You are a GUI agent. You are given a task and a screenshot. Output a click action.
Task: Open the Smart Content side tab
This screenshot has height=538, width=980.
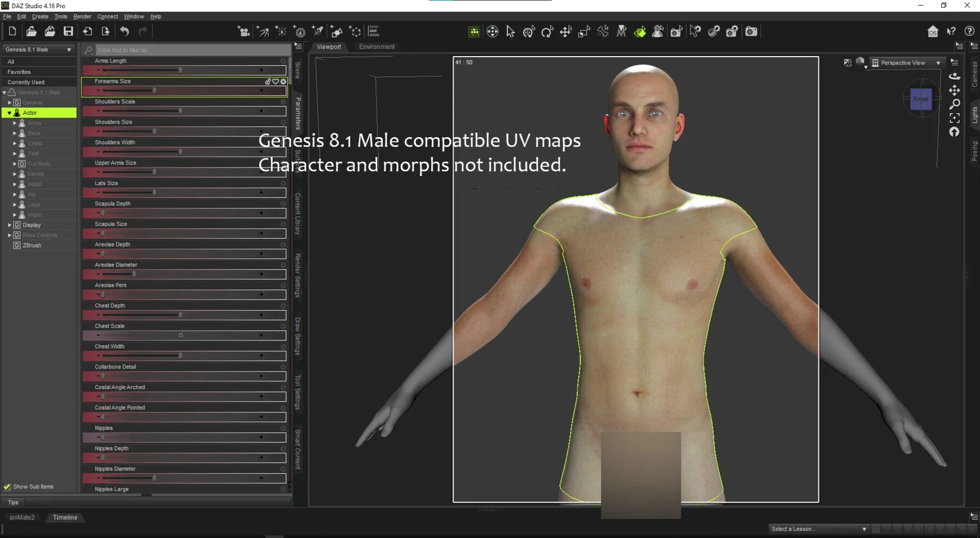(x=298, y=449)
